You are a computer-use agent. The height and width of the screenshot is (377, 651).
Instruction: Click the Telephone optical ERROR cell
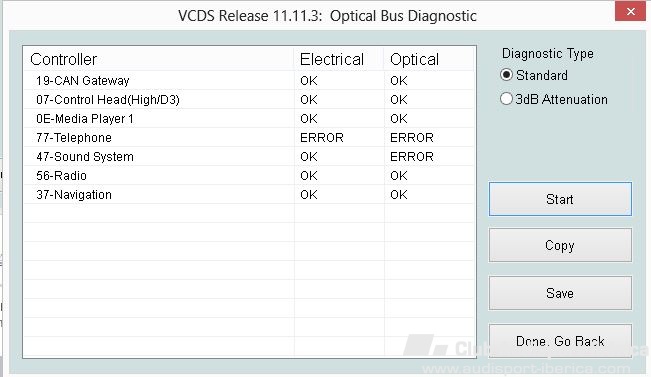click(x=411, y=137)
